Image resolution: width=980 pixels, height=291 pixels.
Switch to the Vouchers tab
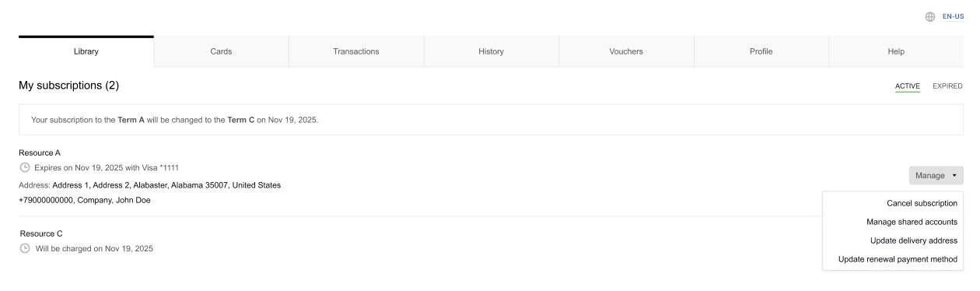click(626, 51)
